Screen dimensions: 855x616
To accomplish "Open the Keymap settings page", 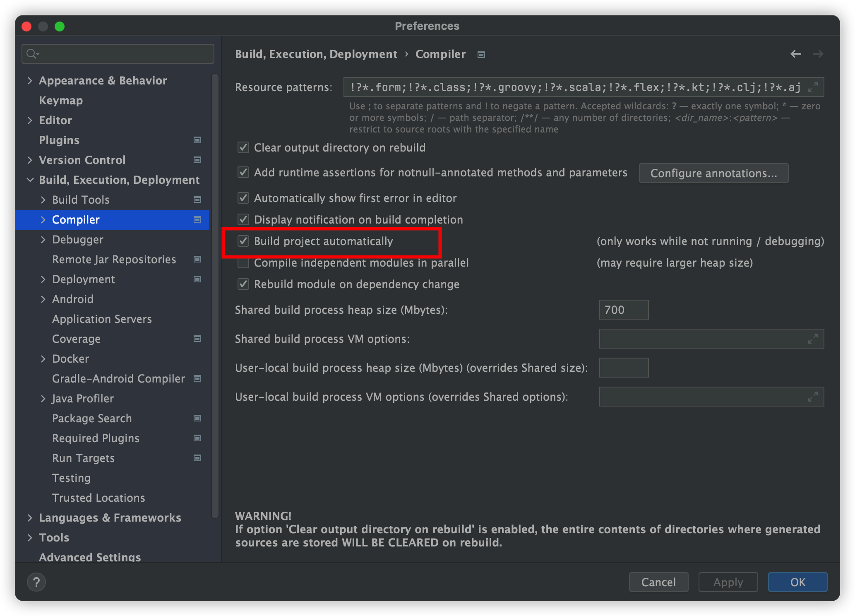I will tap(61, 101).
